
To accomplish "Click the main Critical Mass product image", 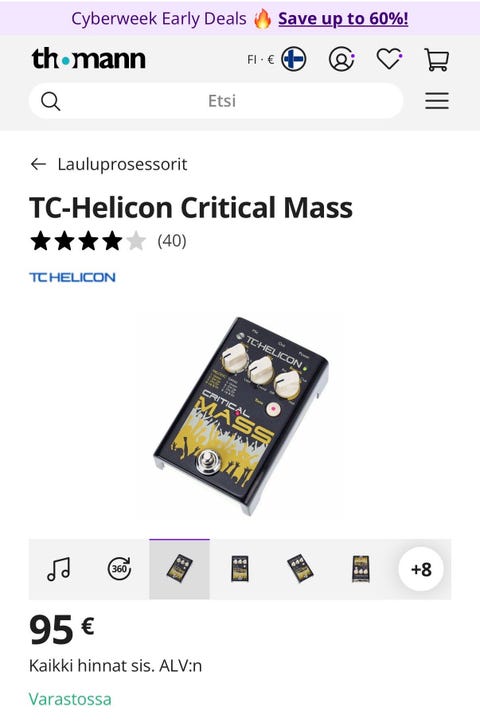I will coord(241,416).
